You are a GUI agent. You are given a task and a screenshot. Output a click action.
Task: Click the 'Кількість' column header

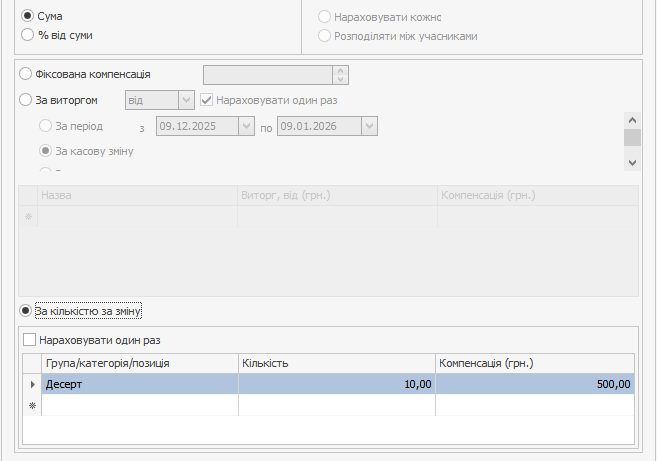click(336, 362)
